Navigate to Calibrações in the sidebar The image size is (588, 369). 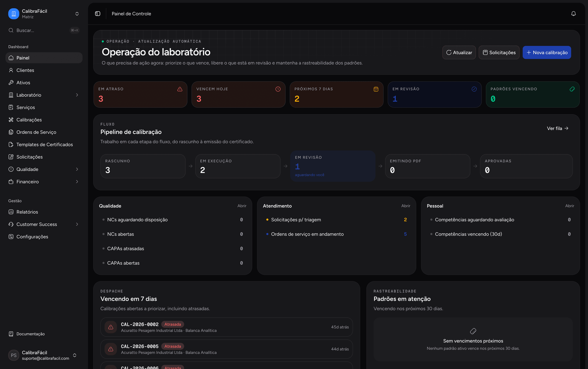[44, 120]
